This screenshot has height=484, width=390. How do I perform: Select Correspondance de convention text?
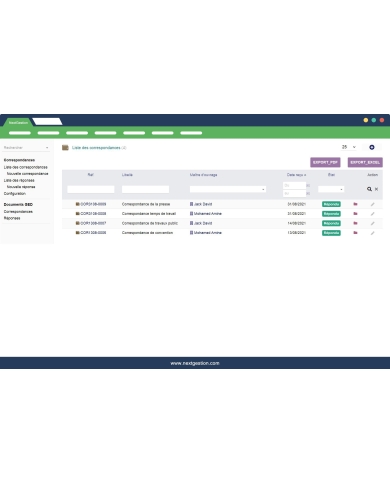pyautogui.click(x=147, y=233)
